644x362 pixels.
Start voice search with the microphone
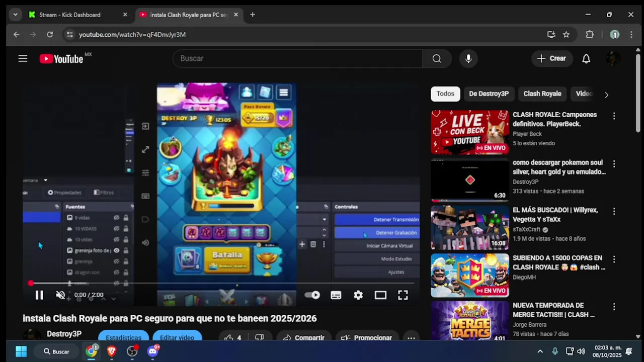[x=468, y=59]
